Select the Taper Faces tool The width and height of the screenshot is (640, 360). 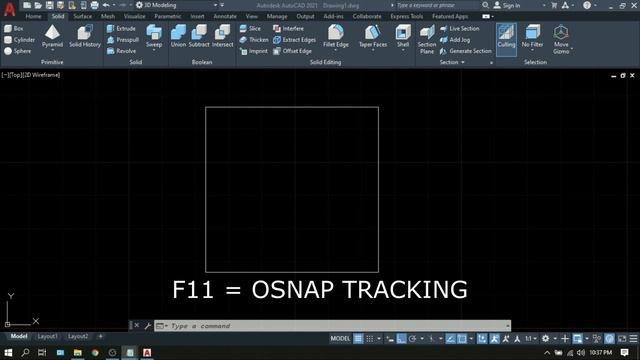click(373, 37)
